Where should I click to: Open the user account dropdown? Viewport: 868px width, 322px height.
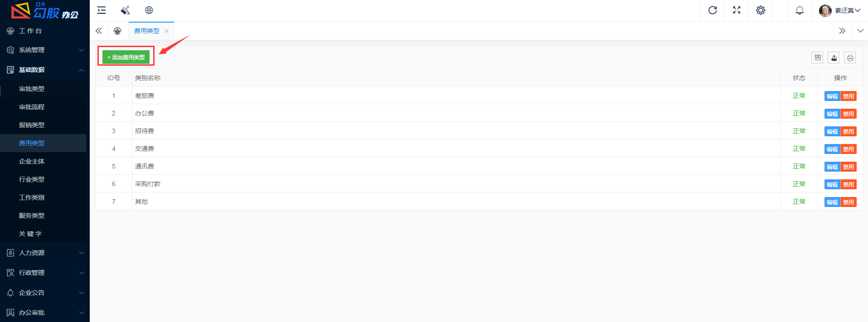(839, 10)
